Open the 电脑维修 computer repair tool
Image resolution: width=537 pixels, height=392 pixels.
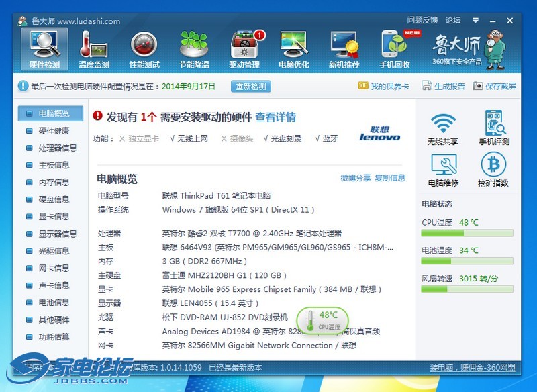442,170
